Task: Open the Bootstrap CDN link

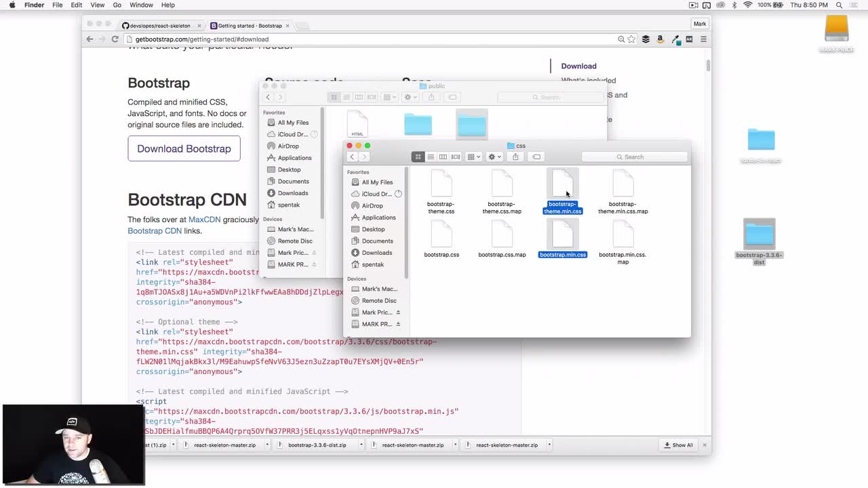Action: pyautogui.click(x=155, y=230)
